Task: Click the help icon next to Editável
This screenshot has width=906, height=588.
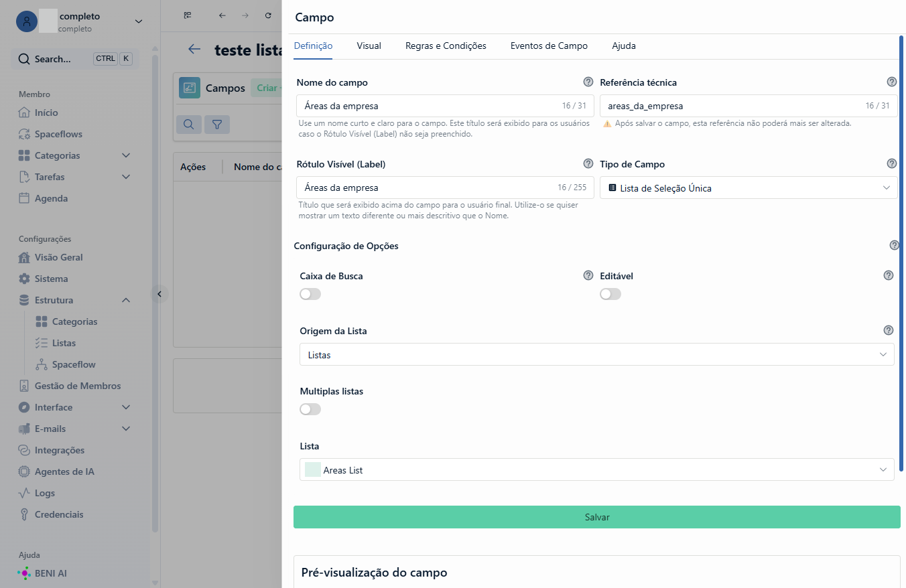Action: click(889, 275)
